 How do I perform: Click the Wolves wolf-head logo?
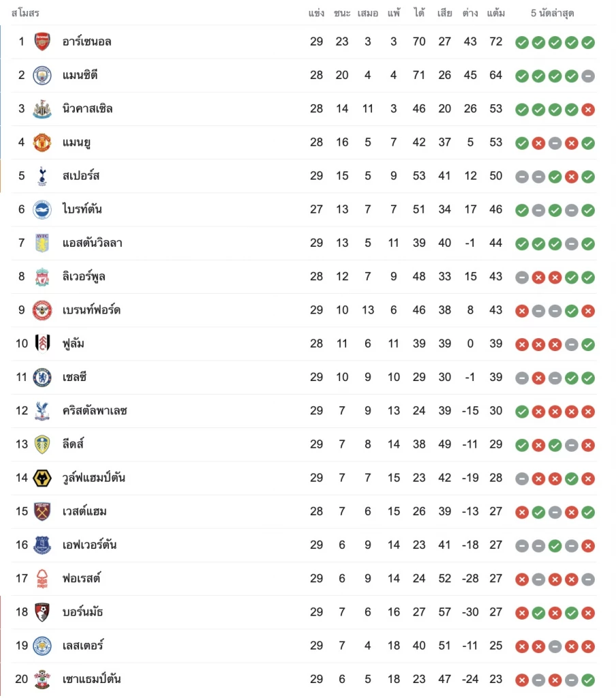[42, 478]
